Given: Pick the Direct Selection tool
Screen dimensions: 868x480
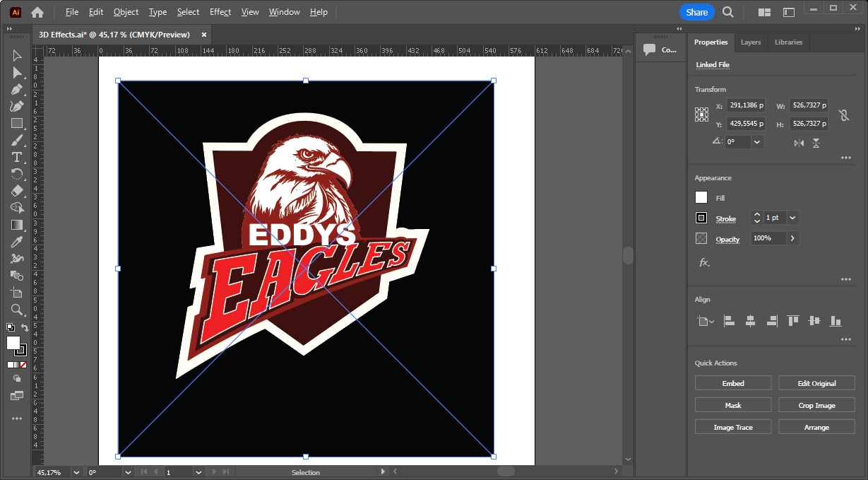Looking at the screenshot, I should point(17,73).
